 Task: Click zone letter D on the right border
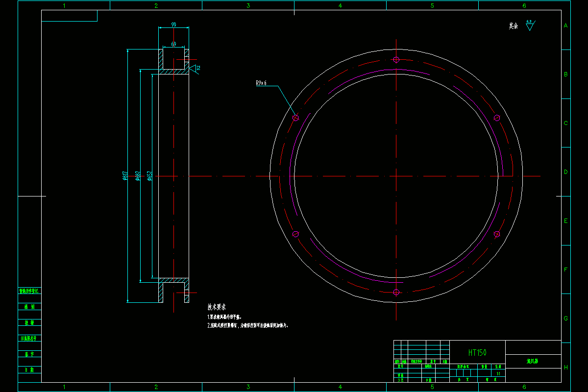coord(565,172)
